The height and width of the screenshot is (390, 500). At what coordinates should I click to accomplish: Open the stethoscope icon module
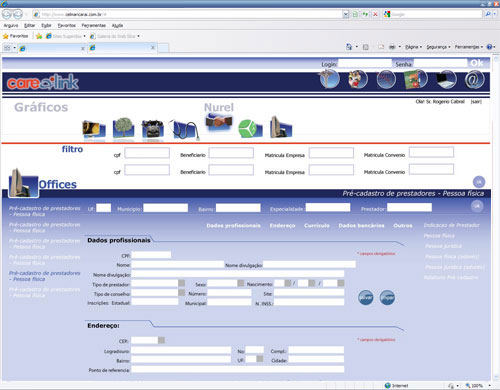[x=184, y=129]
